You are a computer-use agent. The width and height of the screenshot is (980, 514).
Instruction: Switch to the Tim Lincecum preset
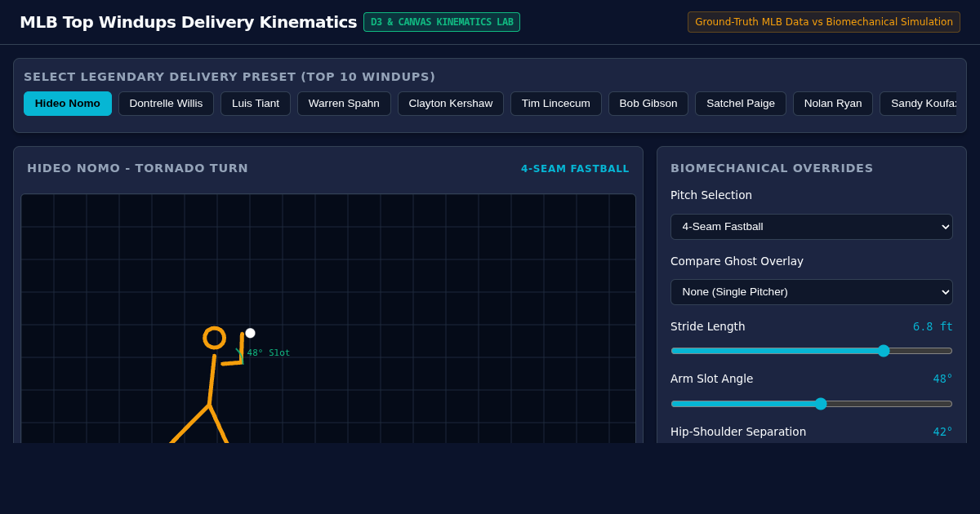[556, 104]
